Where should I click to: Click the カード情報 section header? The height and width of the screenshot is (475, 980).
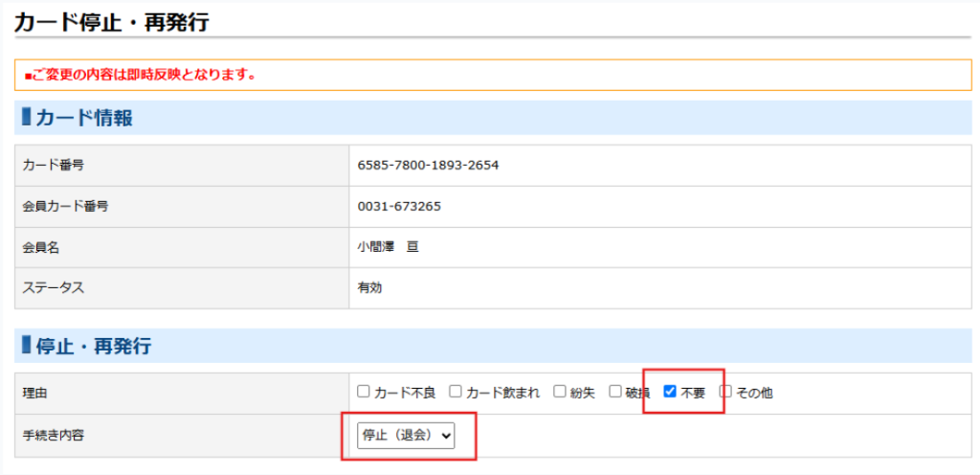[x=83, y=118]
